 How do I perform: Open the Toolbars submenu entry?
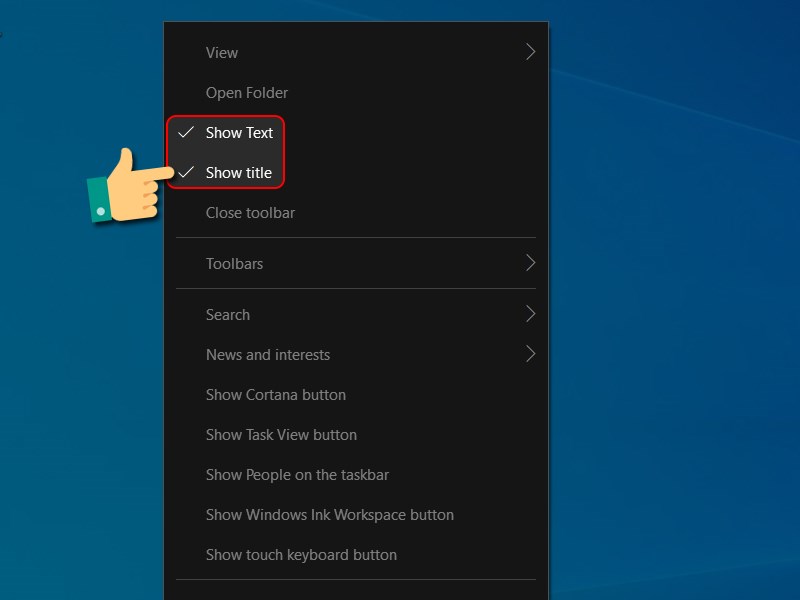(356, 264)
